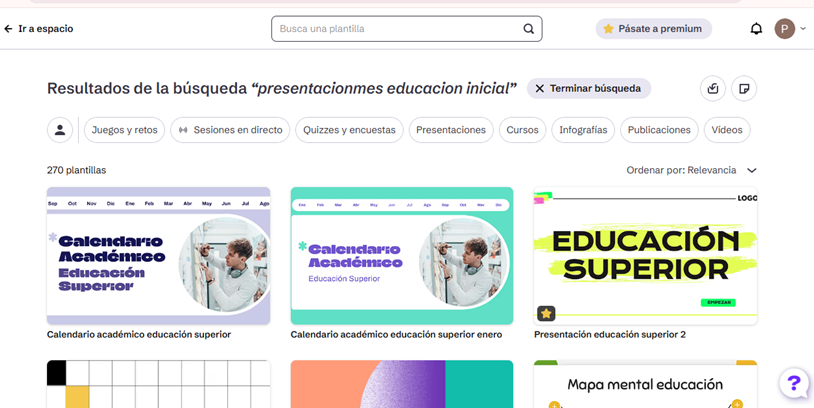Filter by Presentaciones category

tap(451, 130)
